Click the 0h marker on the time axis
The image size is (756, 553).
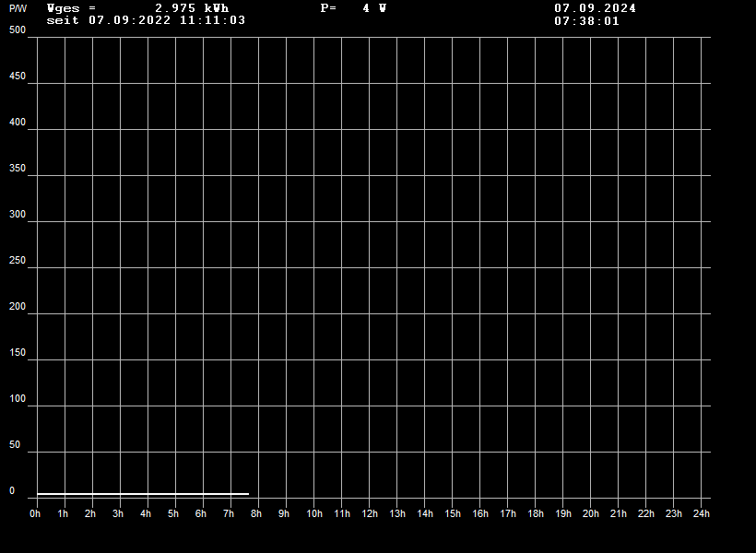[35, 513]
